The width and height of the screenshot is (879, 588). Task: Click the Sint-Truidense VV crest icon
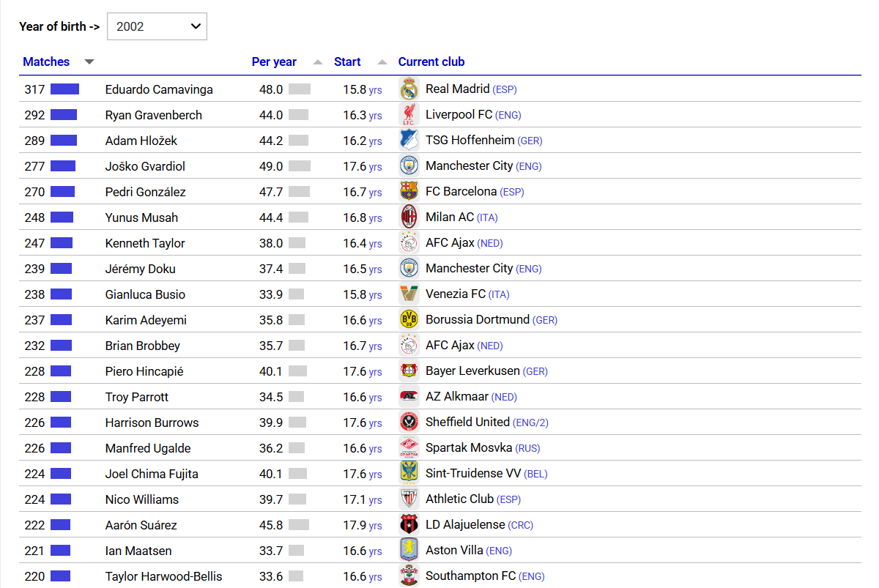[409, 474]
